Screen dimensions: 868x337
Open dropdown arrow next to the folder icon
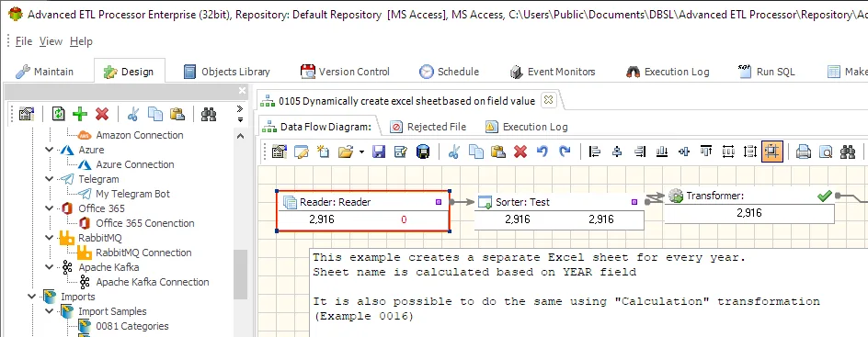pos(361,152)
